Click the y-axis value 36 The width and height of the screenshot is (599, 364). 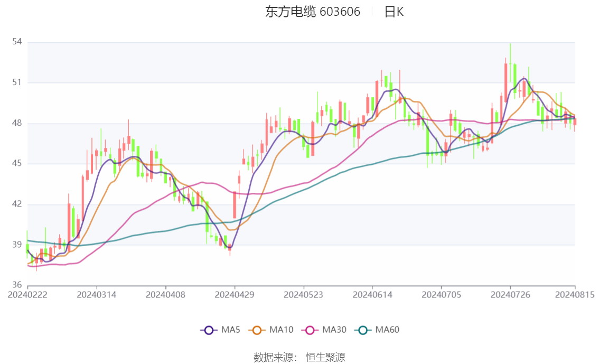coord(17,285)
